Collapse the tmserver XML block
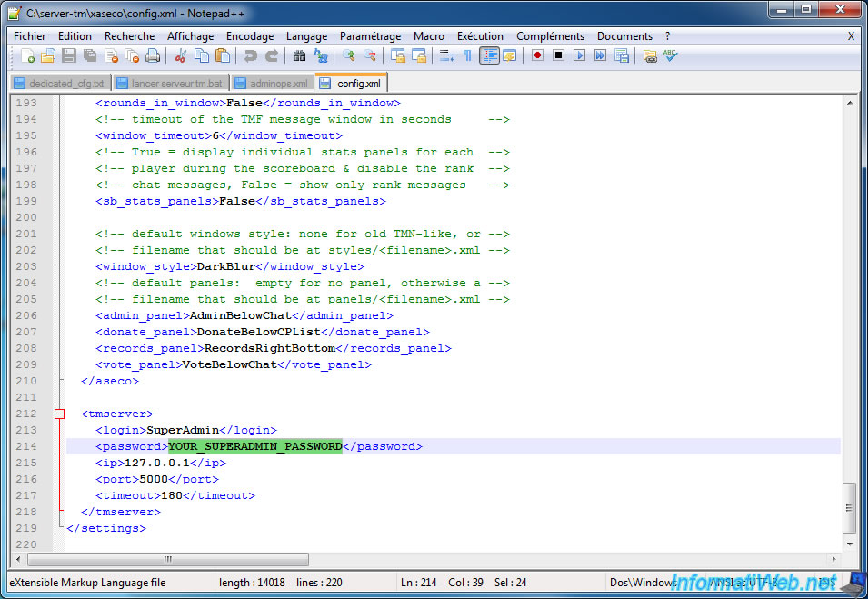This screenshot has height=599, width=868. pyautogui.click(x=60, y=414)
